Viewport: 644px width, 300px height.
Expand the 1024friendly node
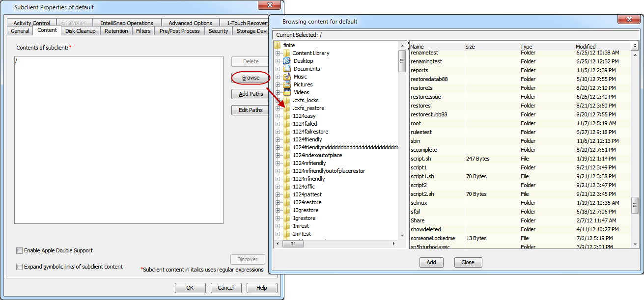[278, 139]
